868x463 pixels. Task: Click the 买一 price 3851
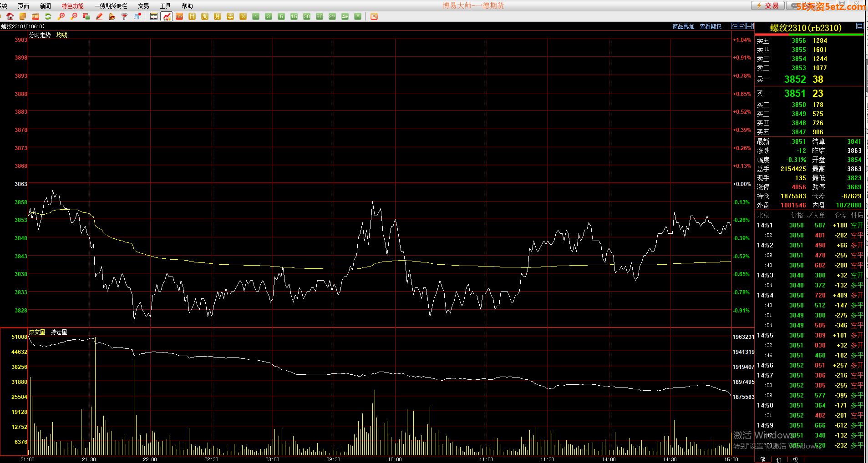(795, 93)
